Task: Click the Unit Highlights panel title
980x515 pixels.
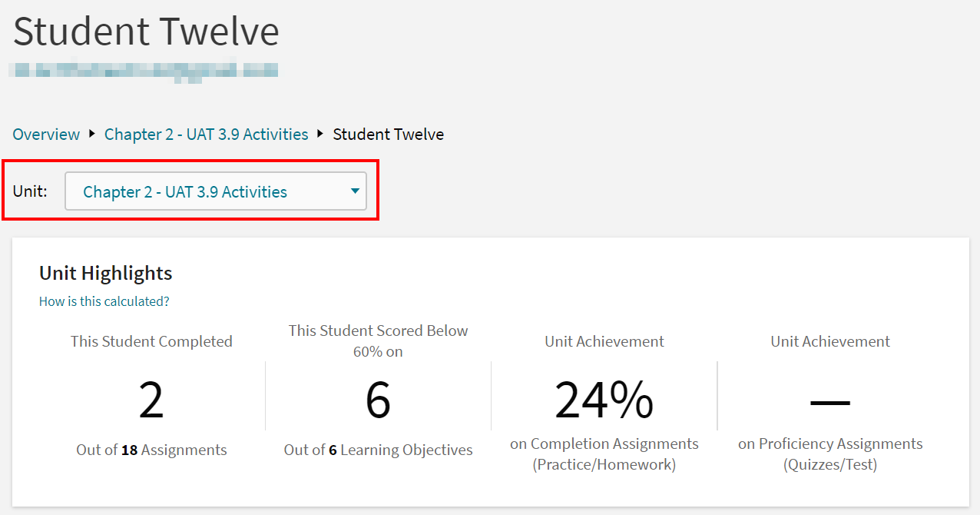Action: coord(105,273)
